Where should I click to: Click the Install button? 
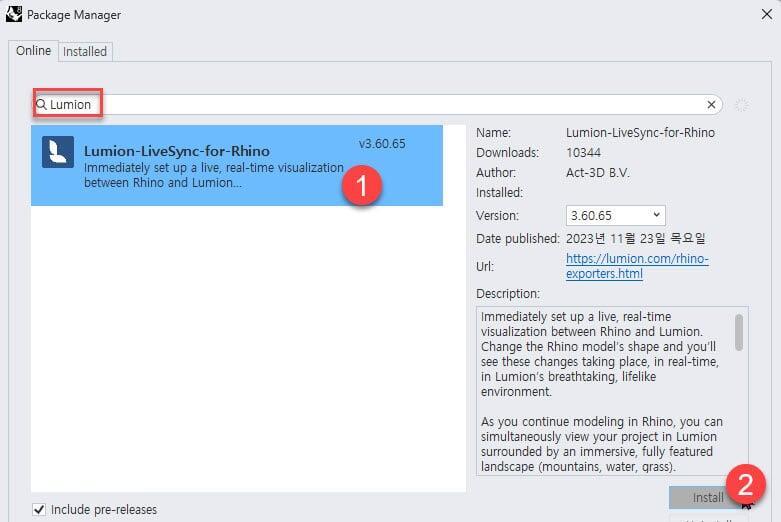[708, 497]
